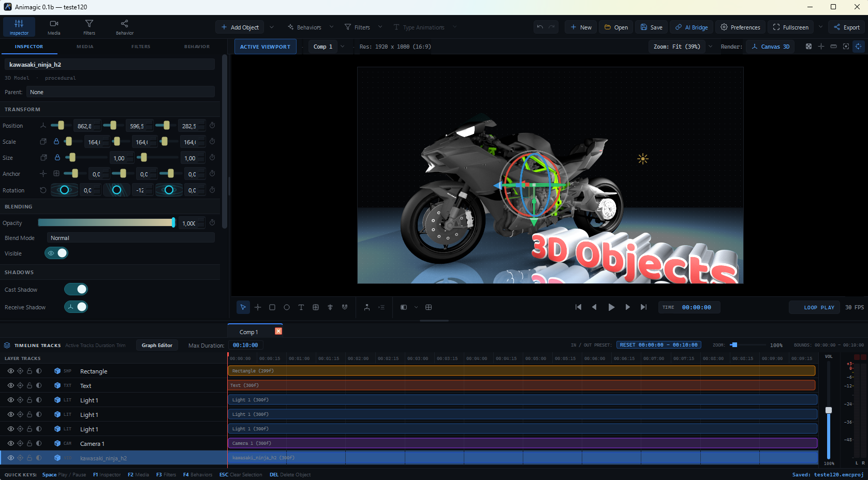The image size is (868, 480).
Task: Click the Opacity keyframe stopwatch icon
Action: tap(212, 223)
